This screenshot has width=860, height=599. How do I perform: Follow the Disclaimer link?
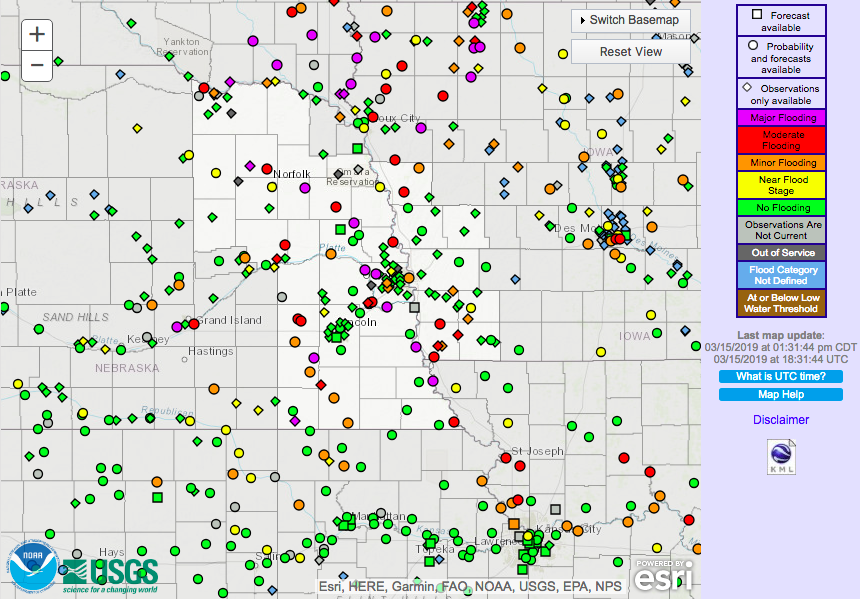click(x=781, y=420)
